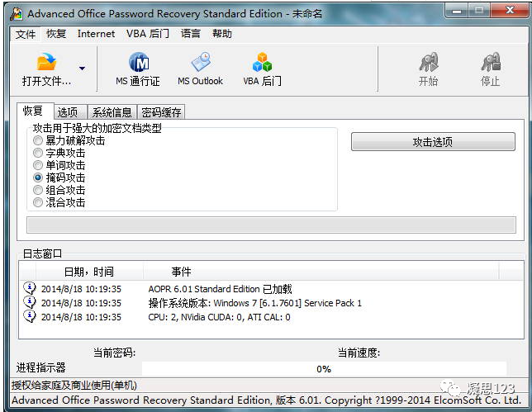The height and width of the screenshot is (412, 532).
Task: Click the 当前密码 label
Action: pyautogui.click(x=114, y=353)
